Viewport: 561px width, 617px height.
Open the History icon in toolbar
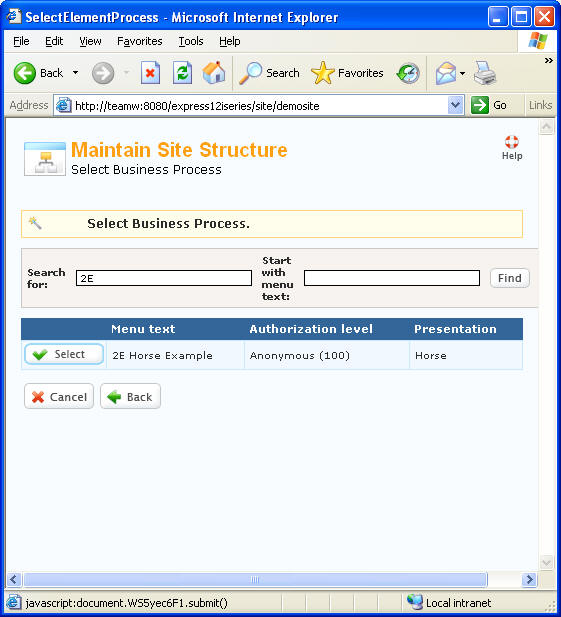click(x=408, y=73)
